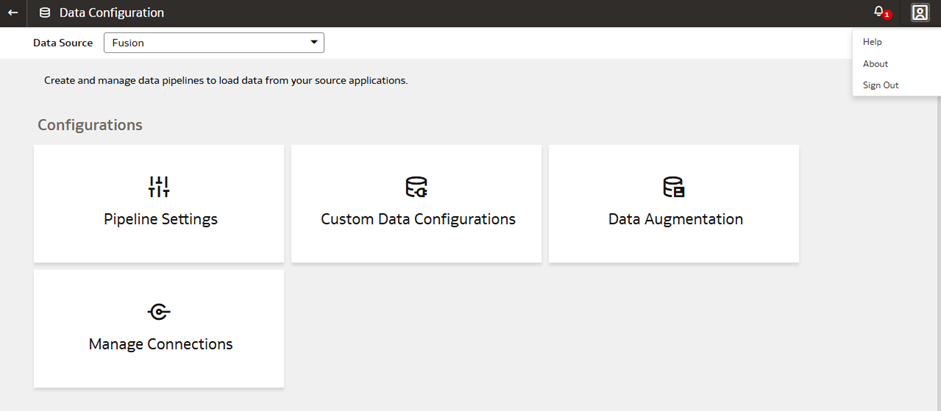Open the Manage Connections tile
This screenshot has height=411, width=941.
[x=159, y=328]
